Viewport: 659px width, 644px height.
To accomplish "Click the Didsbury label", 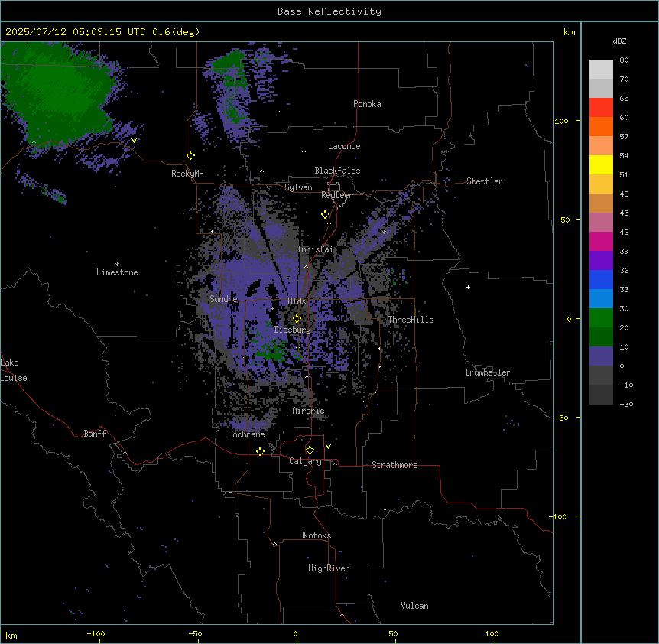I will tap(293, 330).
